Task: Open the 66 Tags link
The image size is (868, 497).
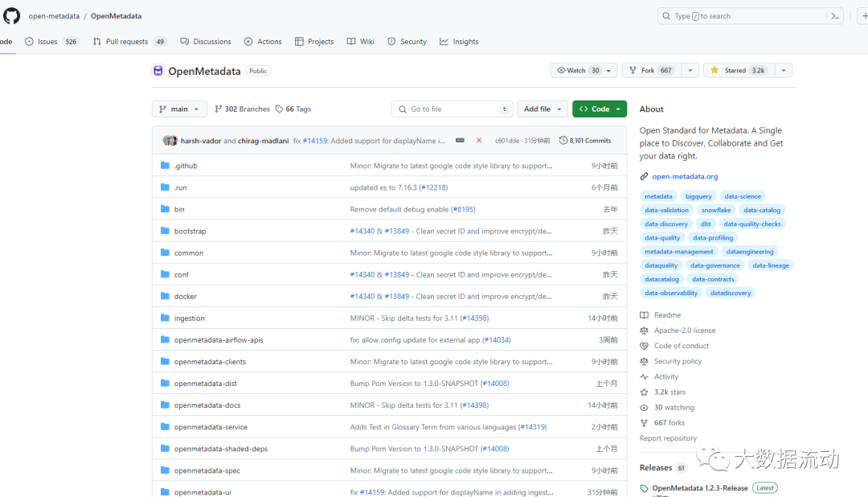Action: point(293,109)
